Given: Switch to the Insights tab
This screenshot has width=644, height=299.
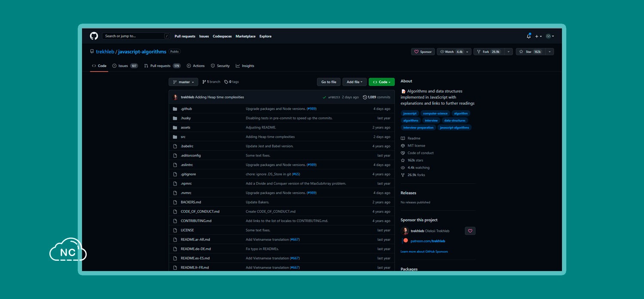Looking at the screenshot, I should click(245, 66).
